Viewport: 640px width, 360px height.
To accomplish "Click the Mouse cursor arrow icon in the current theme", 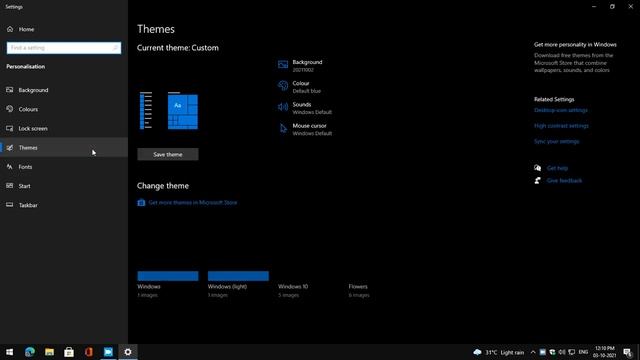I will pyautogui.click(x=283, y=129).
